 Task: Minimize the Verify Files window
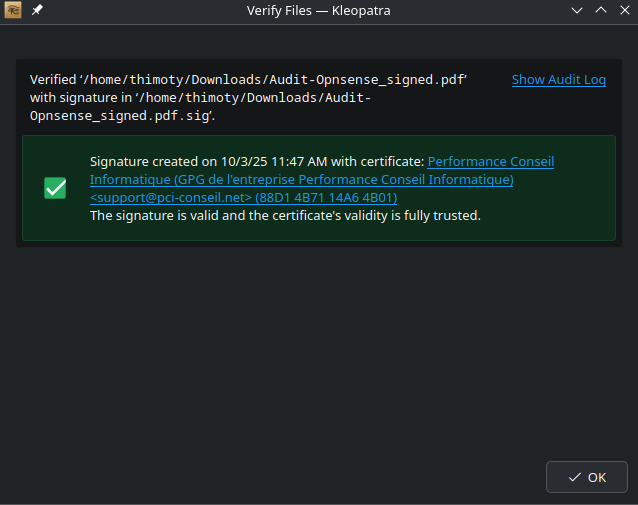(x=577, y=10)
